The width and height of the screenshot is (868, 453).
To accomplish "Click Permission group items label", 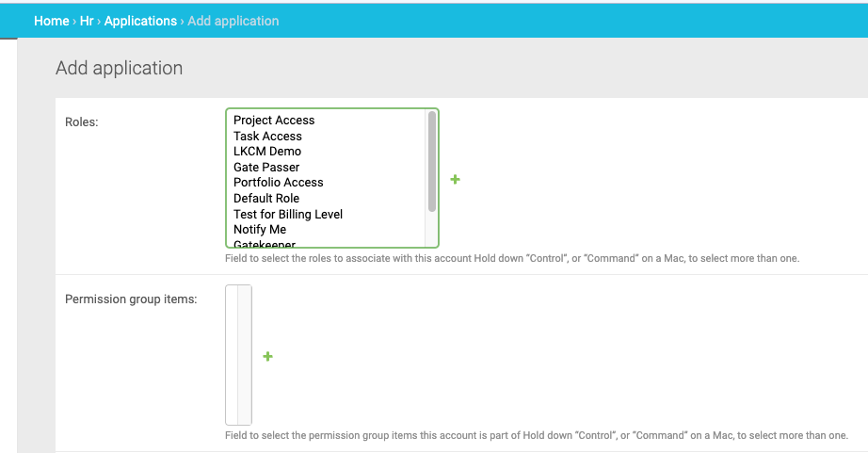I will click(x=131, y=299).
